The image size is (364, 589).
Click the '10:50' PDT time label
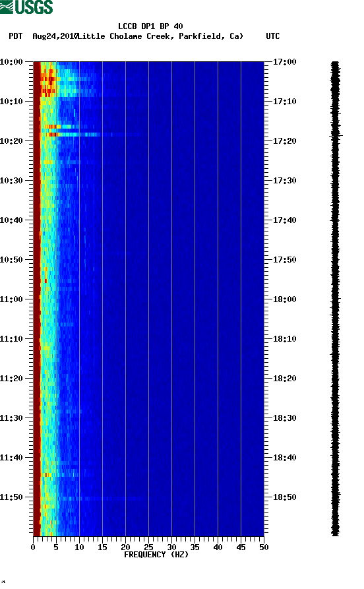coord(11,260)
